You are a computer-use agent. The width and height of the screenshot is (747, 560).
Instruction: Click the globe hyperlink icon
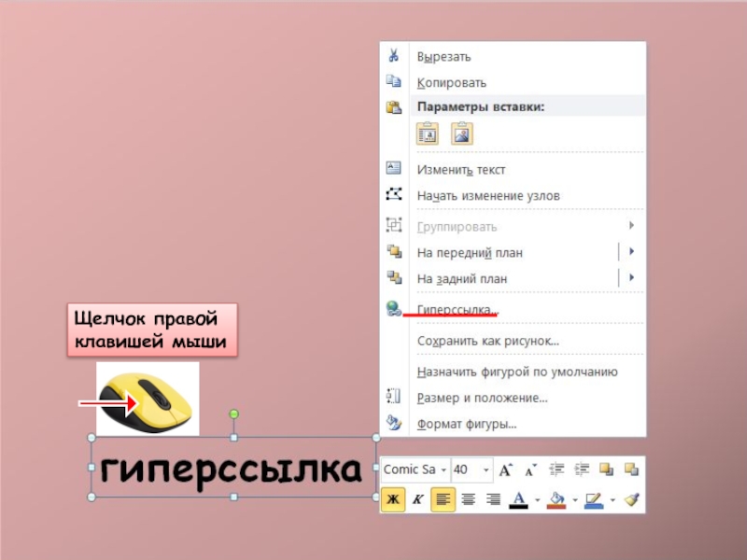coord(394,309)
